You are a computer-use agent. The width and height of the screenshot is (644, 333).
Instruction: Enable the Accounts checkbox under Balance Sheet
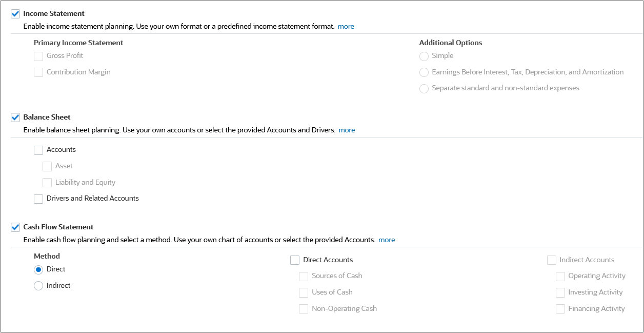pyautogui.click(x=38, y=150)
